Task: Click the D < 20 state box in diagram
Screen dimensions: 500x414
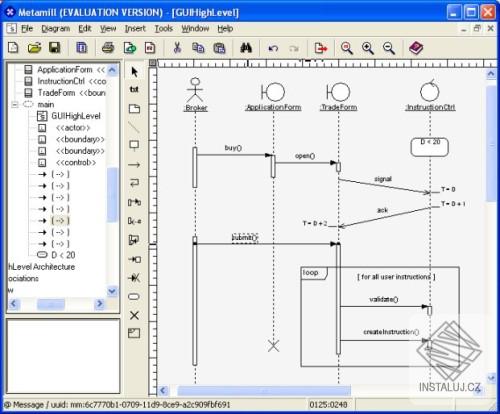Action: coord(430,147)
